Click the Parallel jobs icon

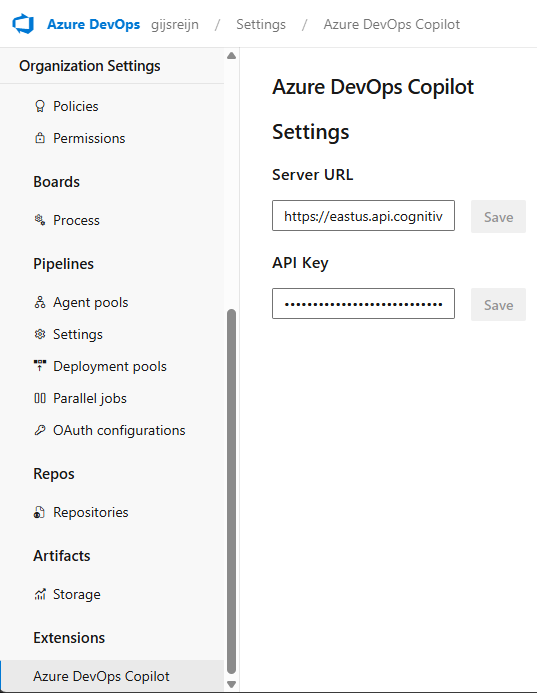(x=40, y=398)
